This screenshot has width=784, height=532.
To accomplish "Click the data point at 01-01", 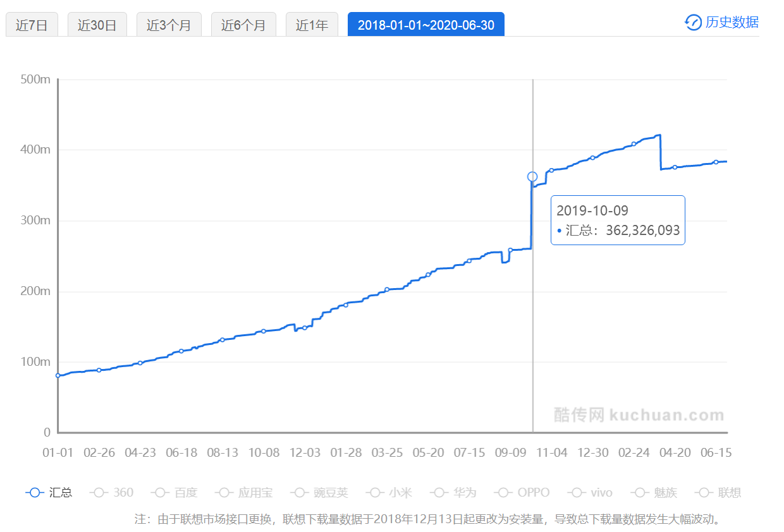I will [58, 375].
